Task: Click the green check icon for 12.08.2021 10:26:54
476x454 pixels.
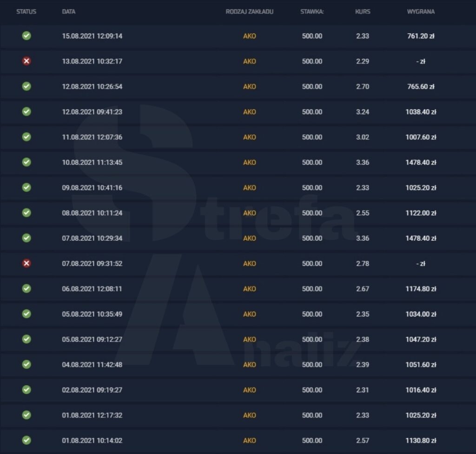Action: point(26,86)
